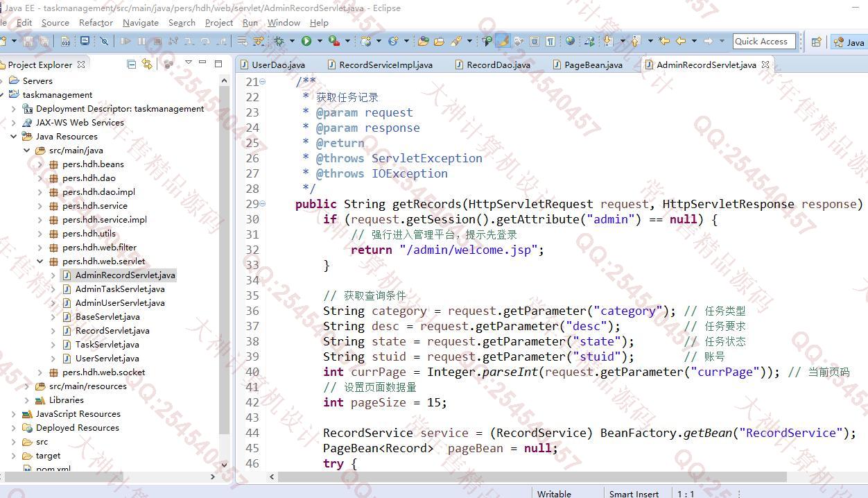Expand the pers.hdh.dao.impl package

coord(40,192)
